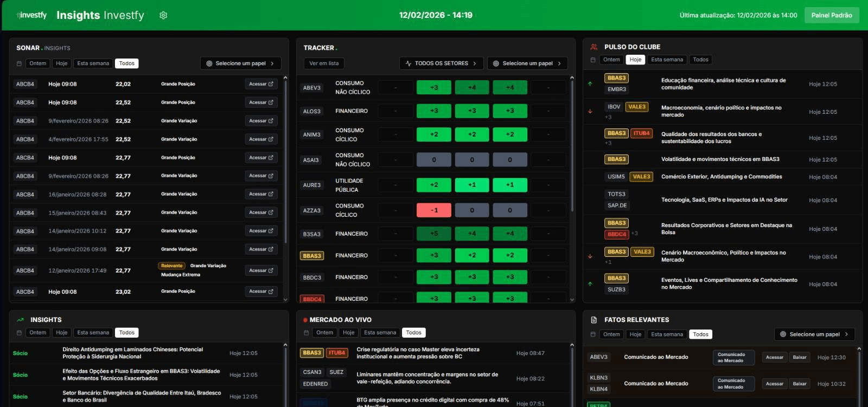This screenshot has height=407, width=868.
Task: Click the BBAS3 ticker tag in Tracker list
Action: coord(312,256)
